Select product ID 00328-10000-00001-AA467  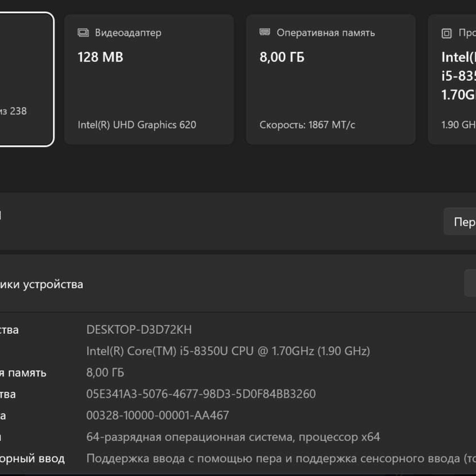coord(158,416)
